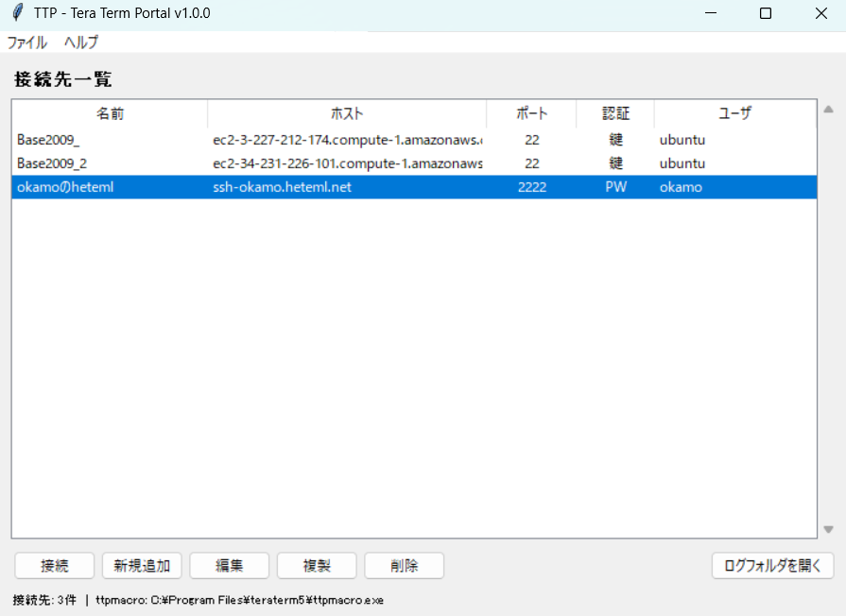Viewport: 846px width, 616px height.
Task: Open the ヘルプ menu
Action: 81,43
